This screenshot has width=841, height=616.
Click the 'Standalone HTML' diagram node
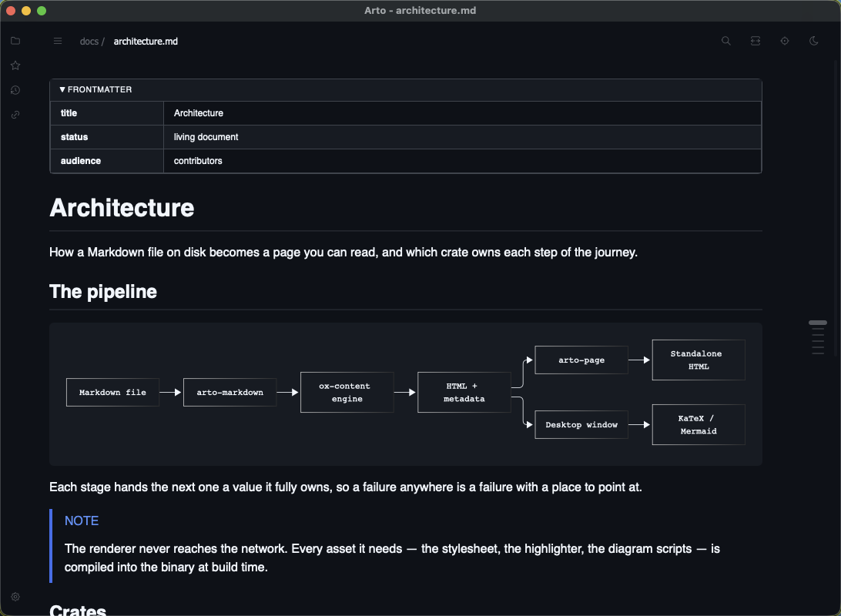click(x=699, y=360)
